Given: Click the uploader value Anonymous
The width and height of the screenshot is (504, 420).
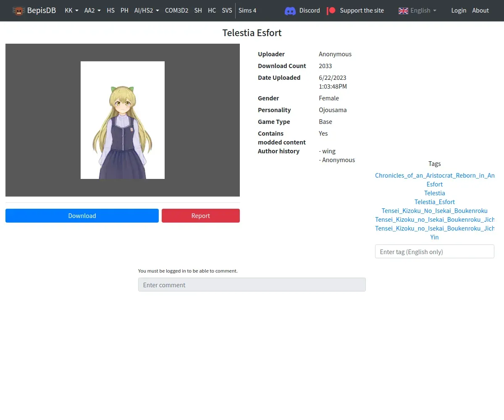Looking at the screenshot, I should [335, 54].
